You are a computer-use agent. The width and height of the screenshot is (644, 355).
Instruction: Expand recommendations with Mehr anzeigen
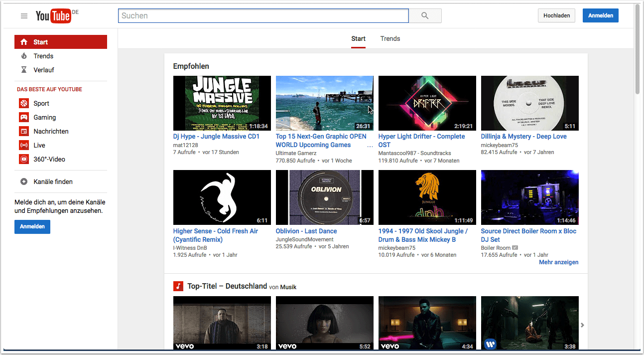pos(558,262)
